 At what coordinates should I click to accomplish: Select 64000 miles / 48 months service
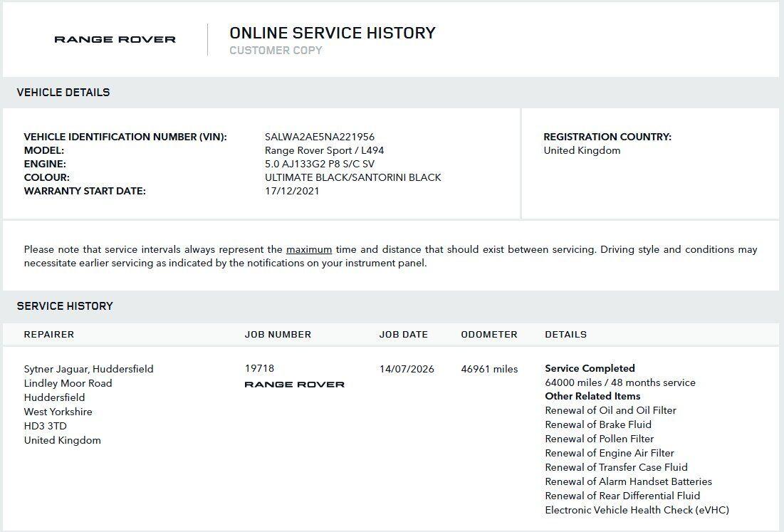coord(620,382)
